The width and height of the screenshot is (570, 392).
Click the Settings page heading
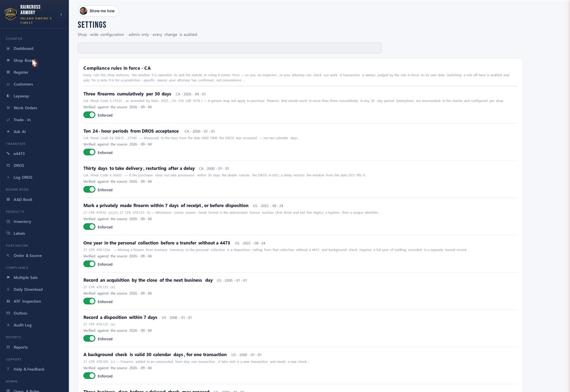tap(92, 25)
